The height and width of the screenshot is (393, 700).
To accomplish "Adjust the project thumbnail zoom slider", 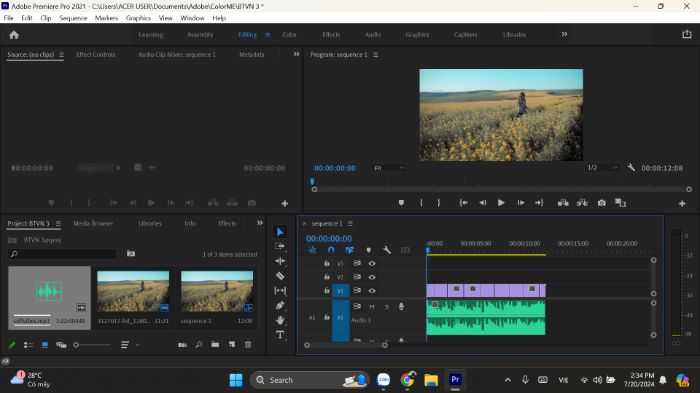I will pos(92,345).
